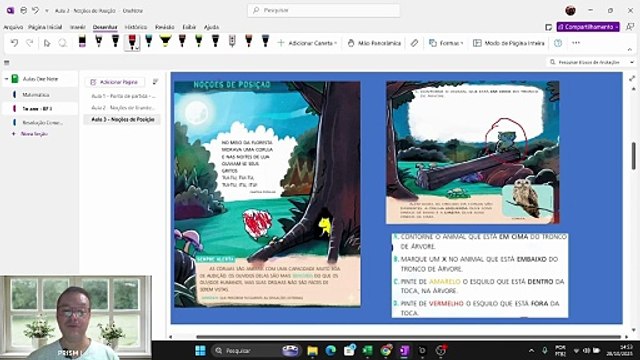Open the ribbon's more options ellipsis
The image size is (640, 360).
point(576,43)
